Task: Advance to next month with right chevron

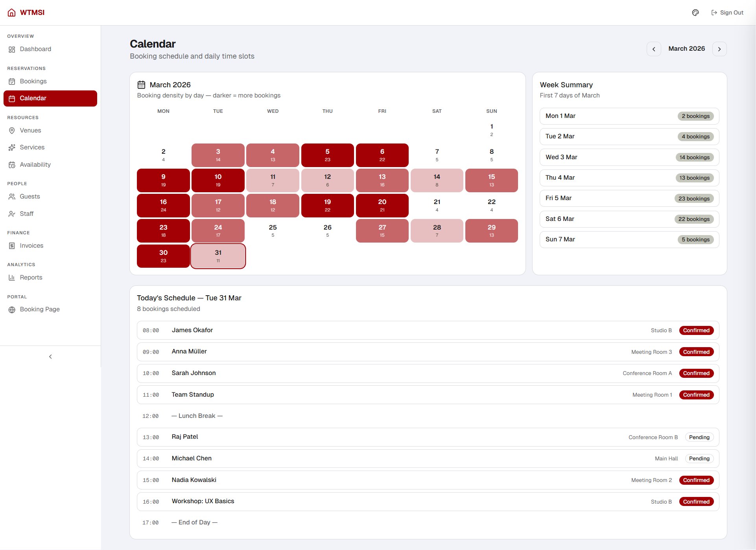Action: coord(719,49)
